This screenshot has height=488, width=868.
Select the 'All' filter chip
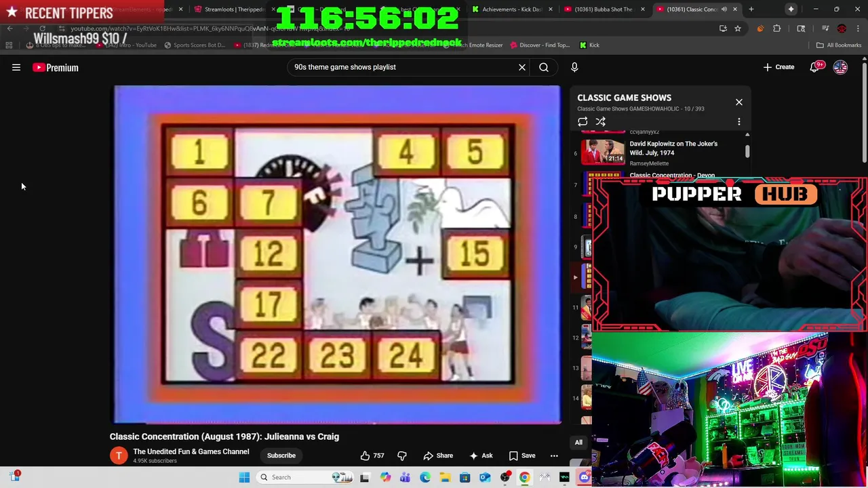[x=578, y=443]
